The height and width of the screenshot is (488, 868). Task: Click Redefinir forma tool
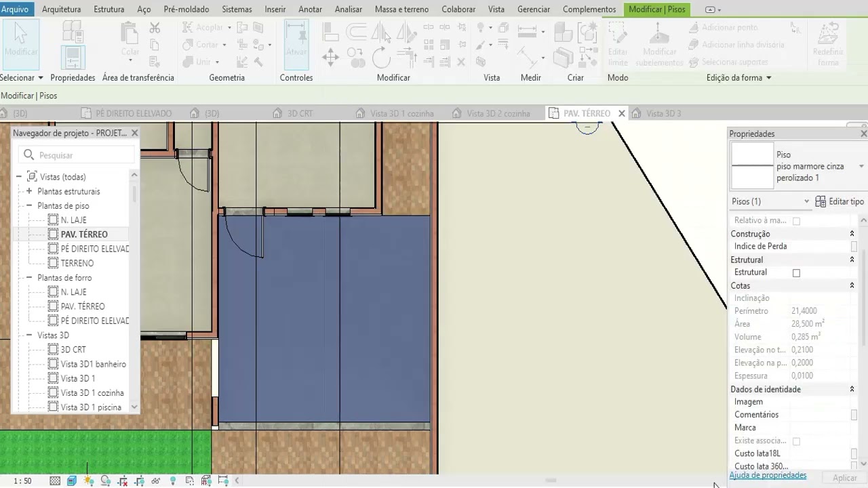pyautogui.click(x=828, y=43)
